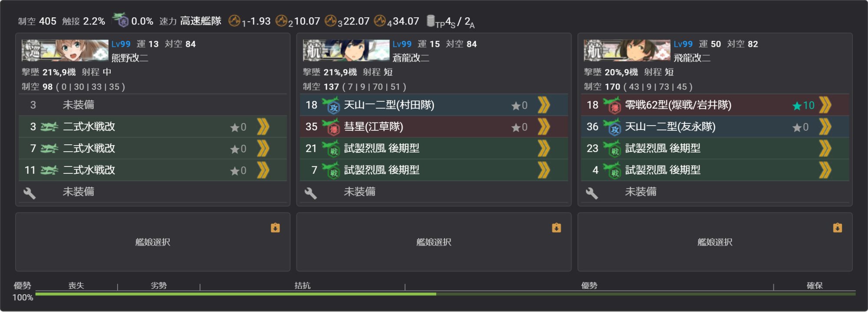
Task: Click the import clipboard icon in the right empty ship slot
Action: click(x=838, y=228)
